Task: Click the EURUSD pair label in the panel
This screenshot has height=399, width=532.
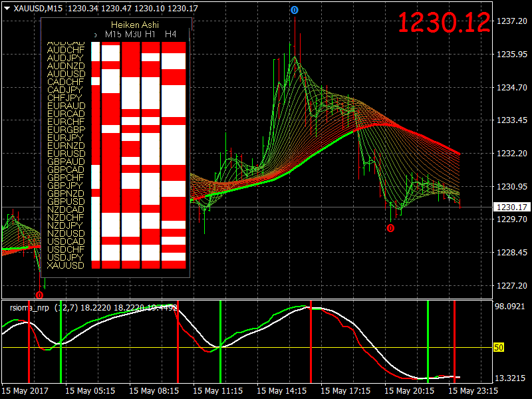Action: tap(66, 154)
